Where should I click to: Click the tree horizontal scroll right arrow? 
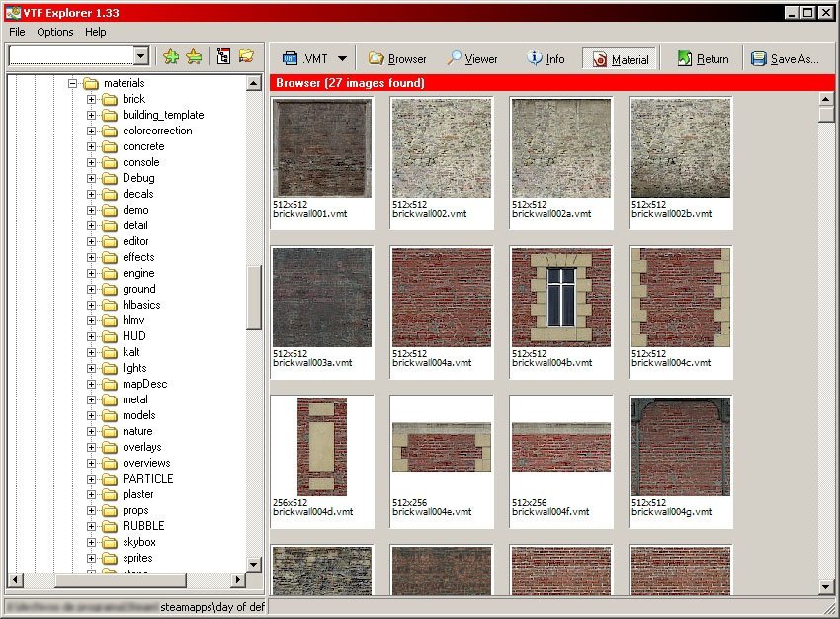click(238, 579)
